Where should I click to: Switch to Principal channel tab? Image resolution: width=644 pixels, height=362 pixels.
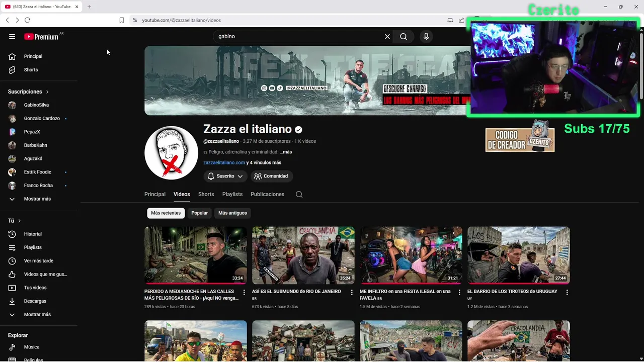pyautogui.click(x=155, y=194)
